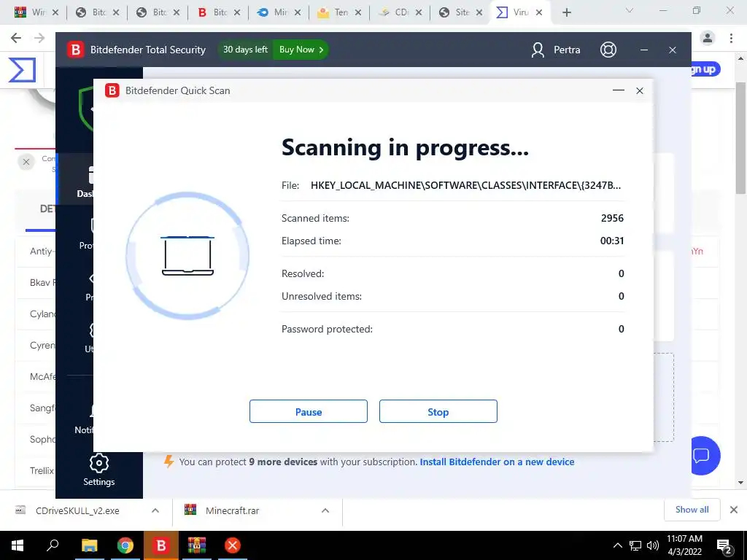Pause the Bitdefender Quick Scan
The width and height of the screenshot is (747, 560).
coord(309,411)
